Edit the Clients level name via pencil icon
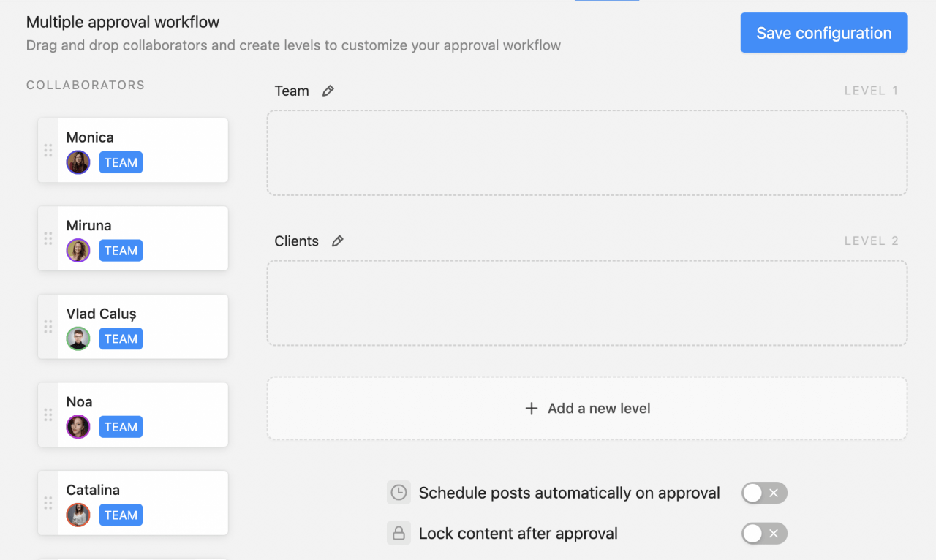The image size is (936, 560). click(337, 241)
